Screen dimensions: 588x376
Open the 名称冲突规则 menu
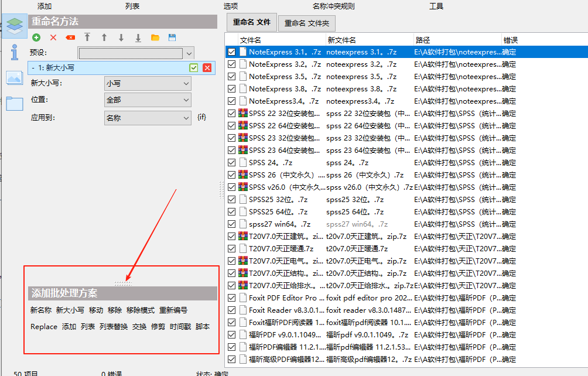click(x=333, y=6)
